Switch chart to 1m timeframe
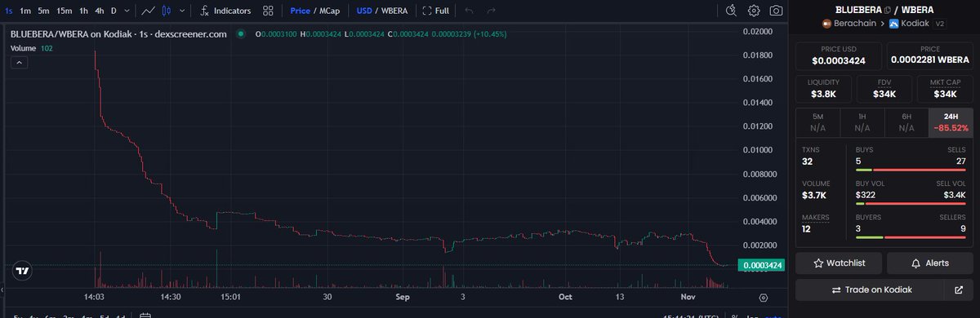980x318 pixels. (x=26, y=11)
